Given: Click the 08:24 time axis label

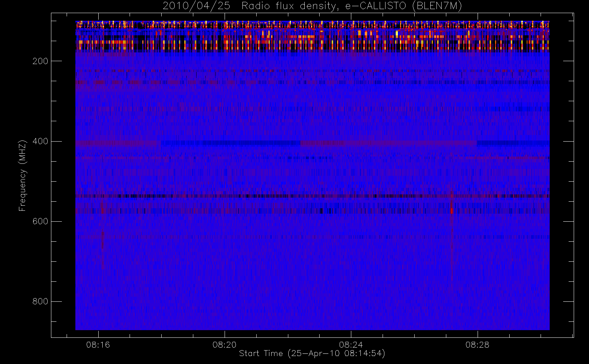Looking at the screenshot, I should coord(351,345).
